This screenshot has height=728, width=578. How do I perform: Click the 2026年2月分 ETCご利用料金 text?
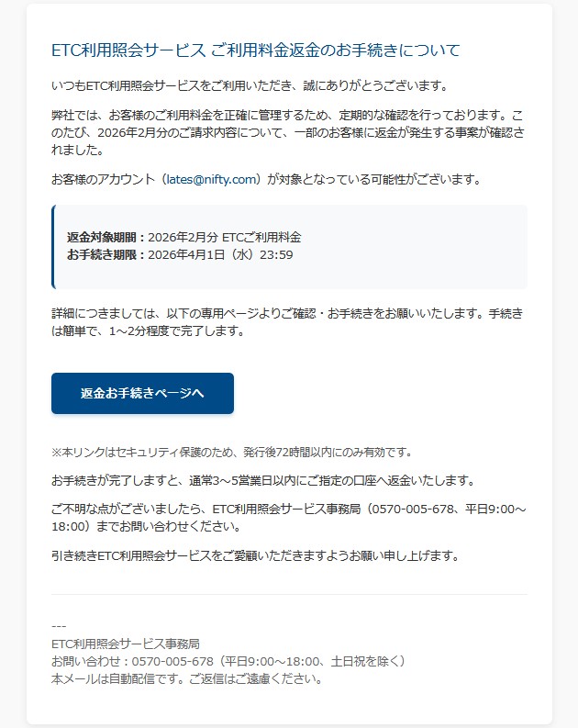(225, 237)
